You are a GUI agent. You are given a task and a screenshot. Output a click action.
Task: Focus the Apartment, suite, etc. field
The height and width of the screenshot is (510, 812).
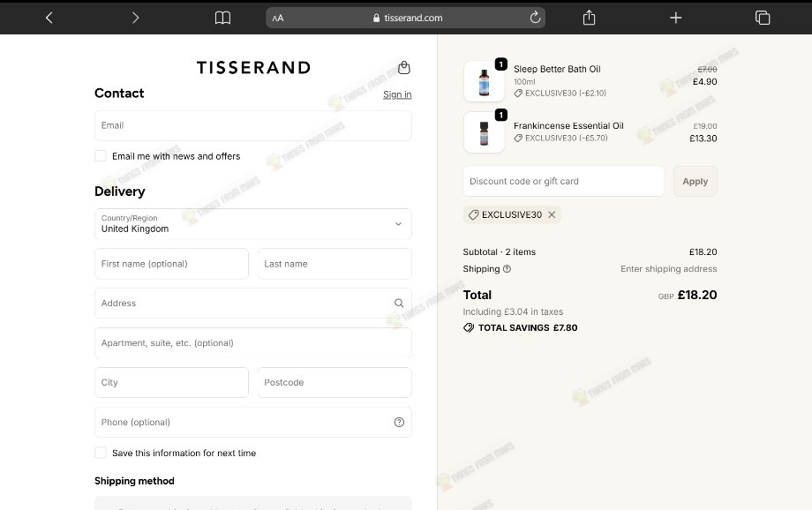[x=252, y=342]
